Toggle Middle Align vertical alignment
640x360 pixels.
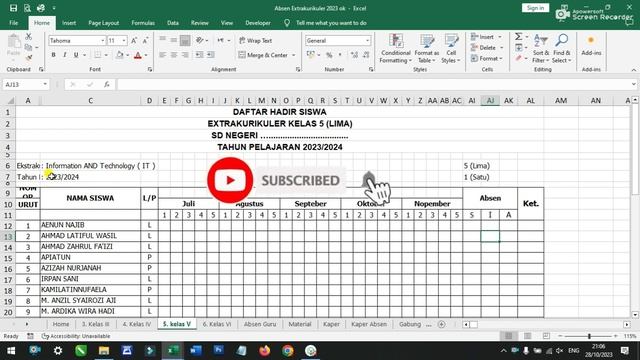[x=174, y=40]
